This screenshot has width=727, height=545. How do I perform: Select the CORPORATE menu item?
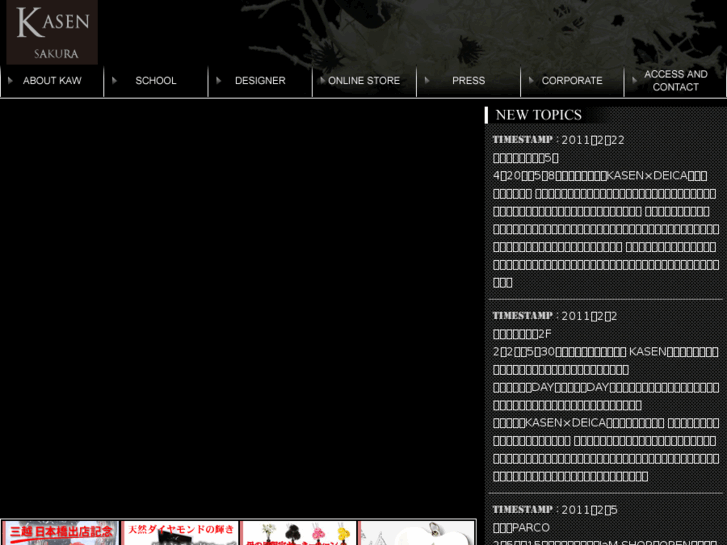(572, 81)
